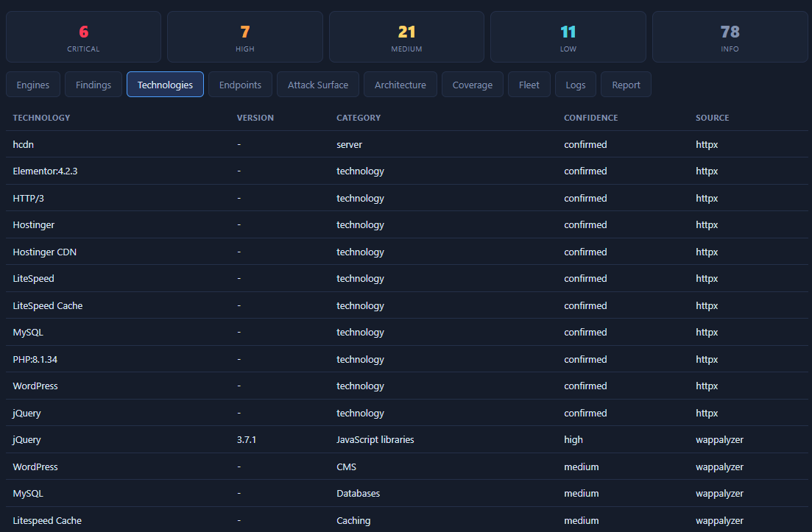Click jQuery in the JavaScript libraries row

pos(27,440)
